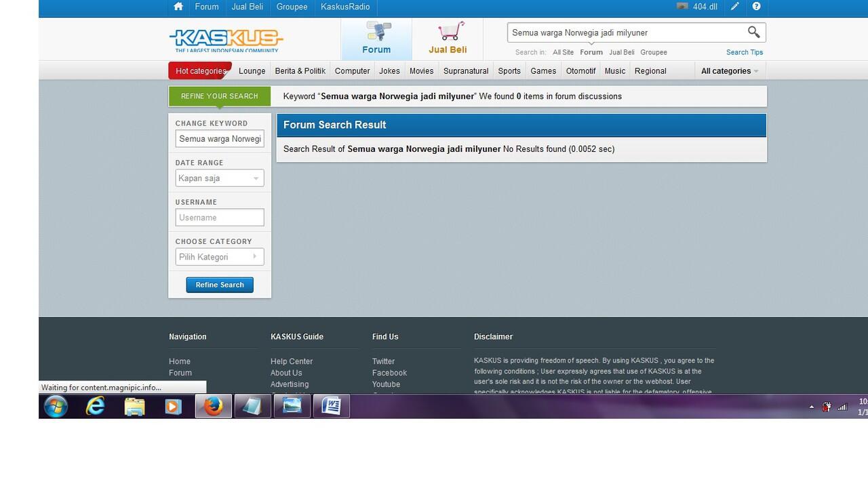Click the Username input field
The image size is (868, 488).
tap(220, 218)
